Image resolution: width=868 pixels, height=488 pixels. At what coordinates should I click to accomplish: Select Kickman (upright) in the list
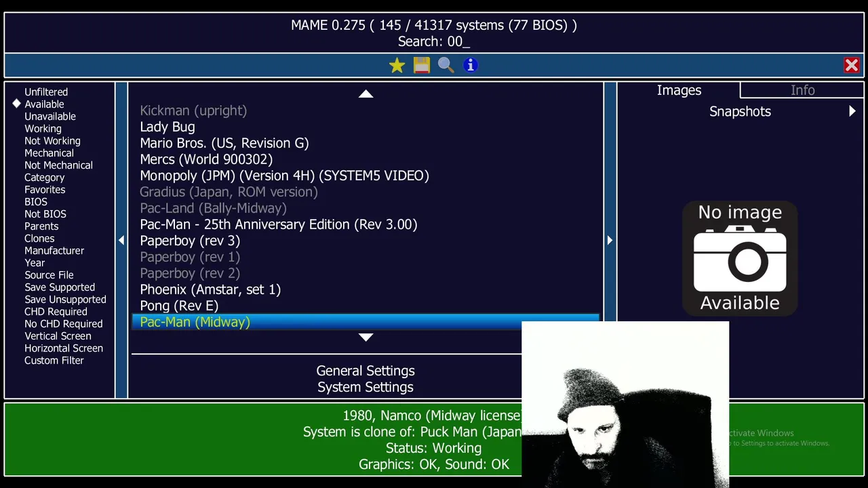366,110
